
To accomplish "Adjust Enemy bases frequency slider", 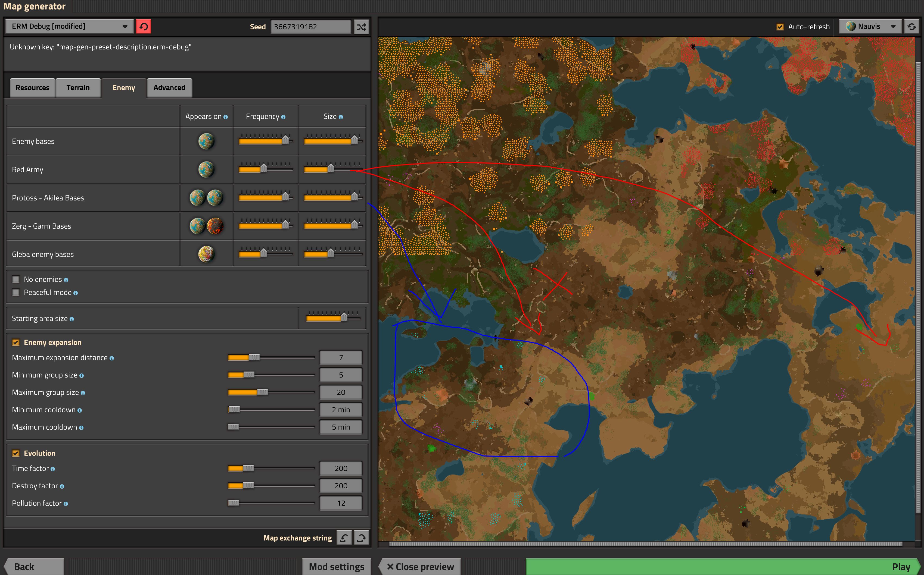I will tap(266, 140).
